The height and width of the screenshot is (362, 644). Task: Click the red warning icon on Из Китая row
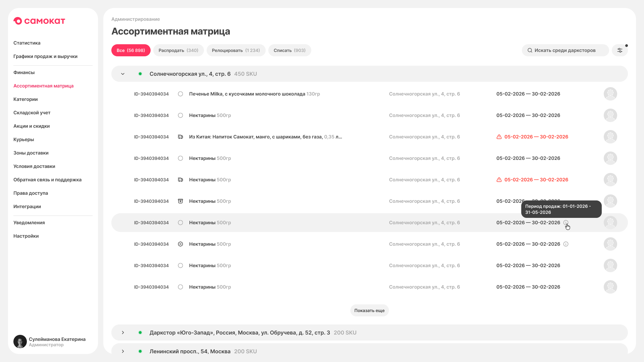[x=499, y=137]
